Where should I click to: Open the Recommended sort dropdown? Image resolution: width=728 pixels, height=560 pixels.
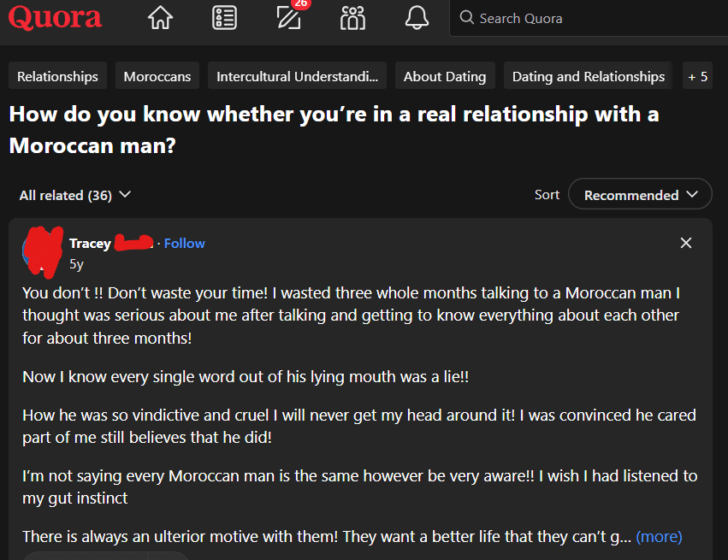click(x=639, y=194)
